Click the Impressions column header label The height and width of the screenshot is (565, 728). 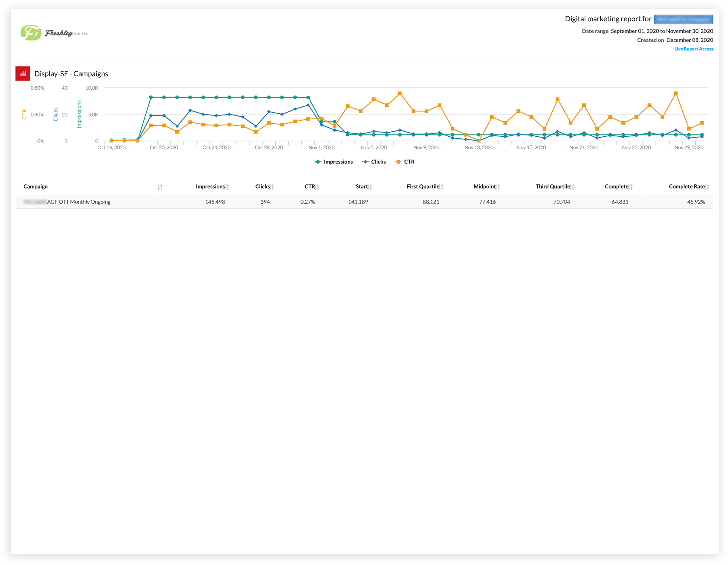point(210,186)
